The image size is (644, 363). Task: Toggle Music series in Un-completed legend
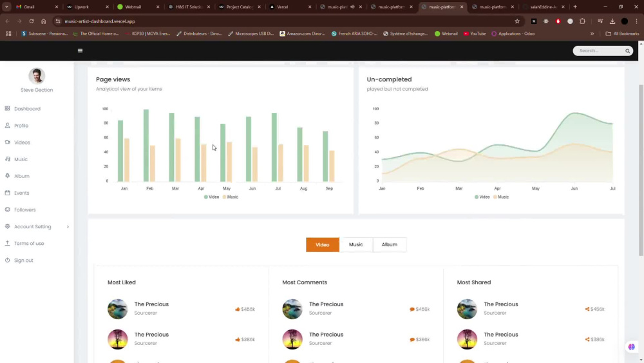501,197
